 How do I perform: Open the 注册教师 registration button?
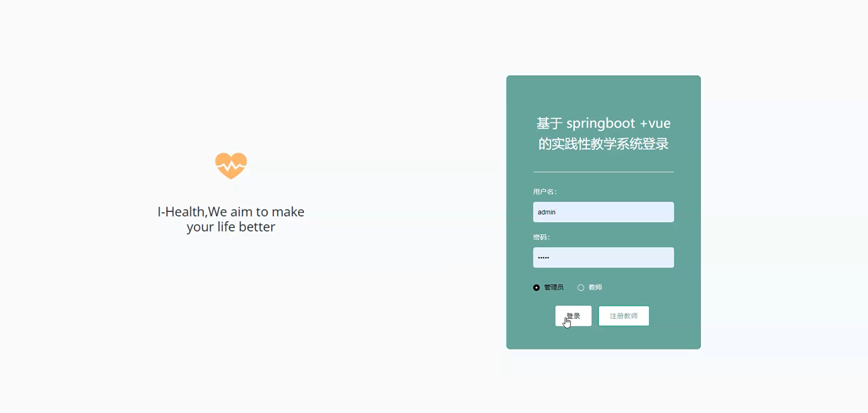[624, 316]
